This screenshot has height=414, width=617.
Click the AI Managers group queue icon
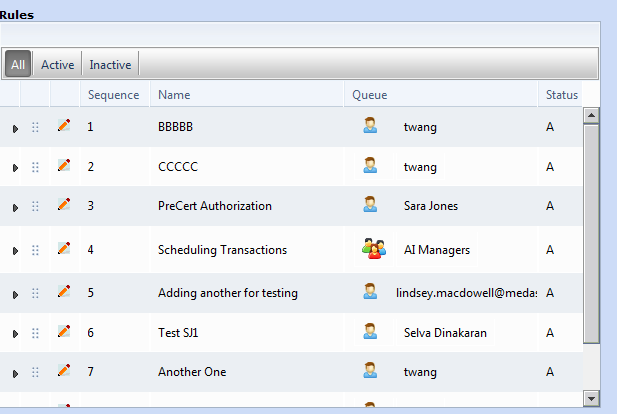[373, 249]
